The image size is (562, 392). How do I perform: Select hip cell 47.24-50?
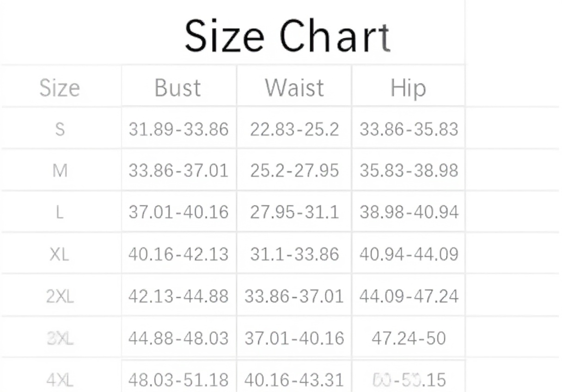(x=409, y=339)
